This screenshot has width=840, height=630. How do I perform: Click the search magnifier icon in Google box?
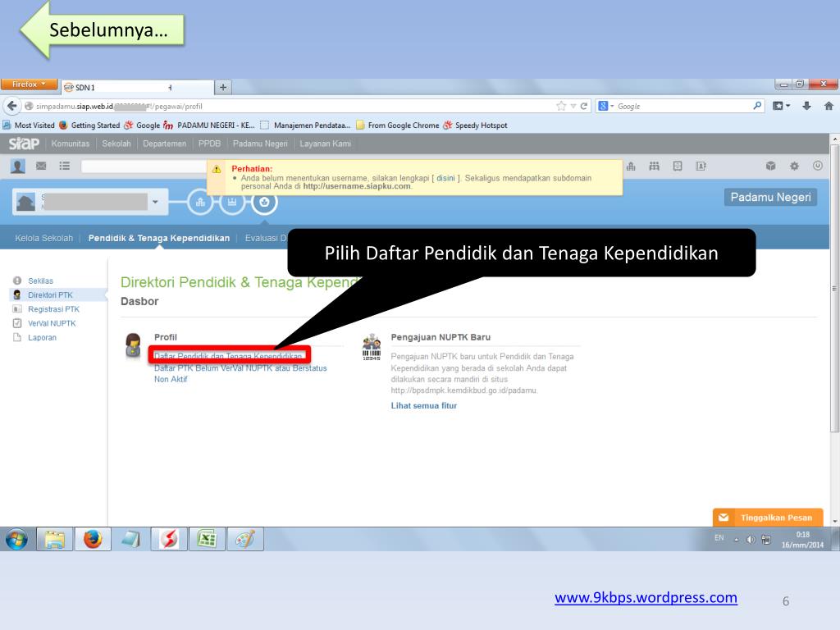point(757,106)
